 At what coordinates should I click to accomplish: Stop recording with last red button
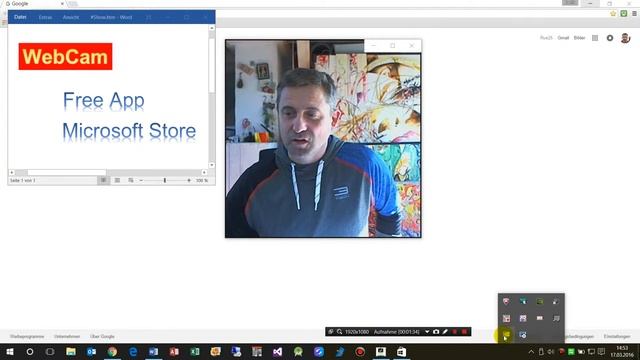click(464, 332)
